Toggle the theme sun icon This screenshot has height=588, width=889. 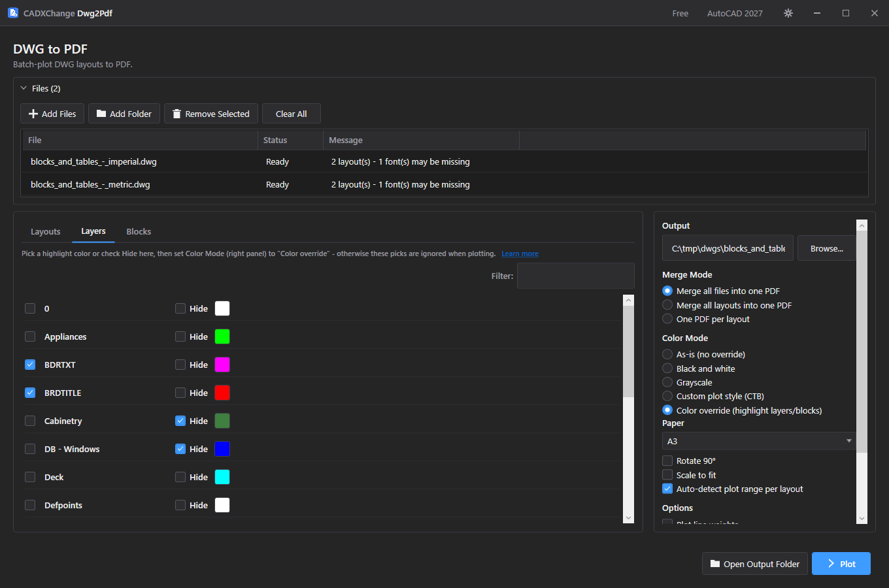[x=788, y=13]
